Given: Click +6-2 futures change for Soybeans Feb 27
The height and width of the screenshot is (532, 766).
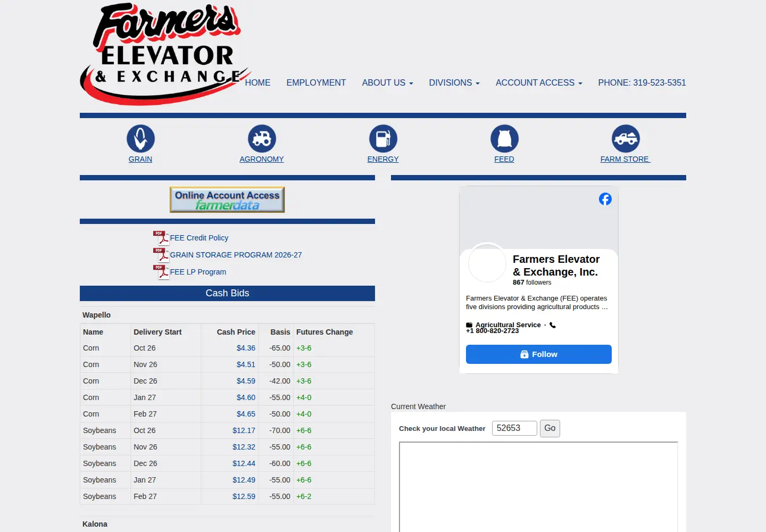Looking at the screenshot, I should pos(304,496).
